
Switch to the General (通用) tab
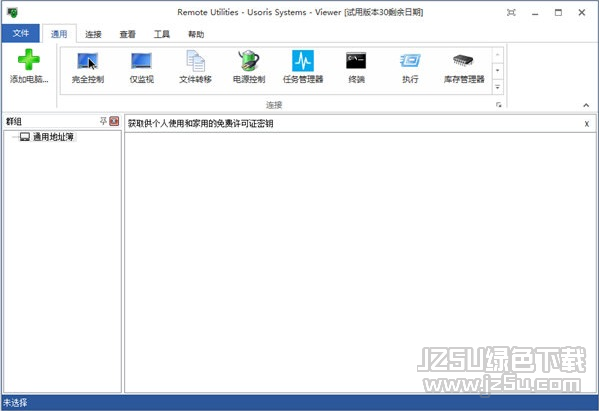tap(59, 34)
